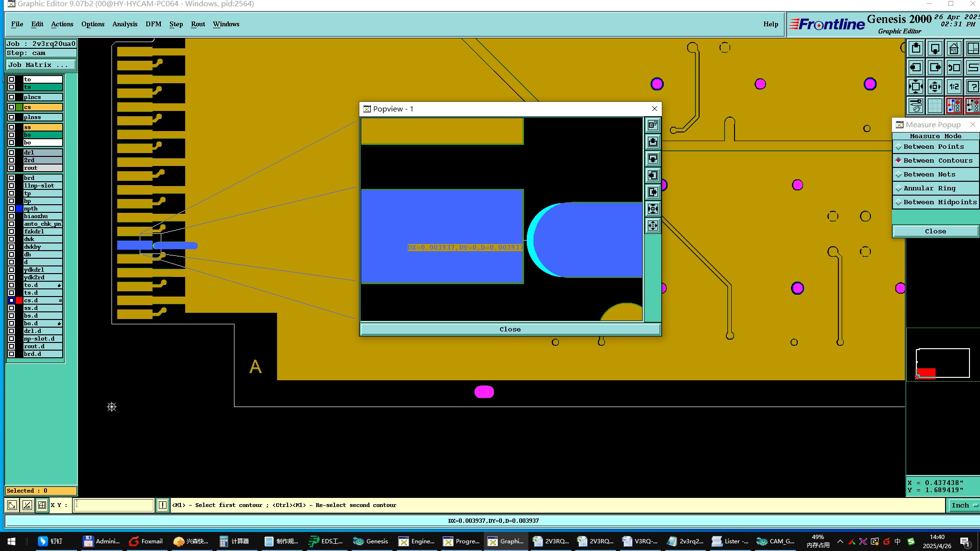Open the graphic control wrench-and-palette icon
Viewport: 980px width, 551px height.
(916, 106)
